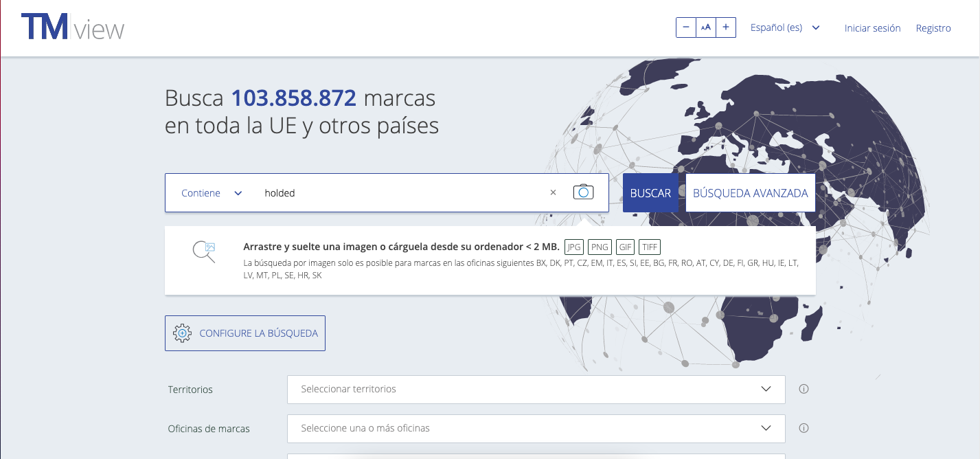Increase font size with plus button
The height and width of the screenshot is (459, 980).
tap(726, 27)
